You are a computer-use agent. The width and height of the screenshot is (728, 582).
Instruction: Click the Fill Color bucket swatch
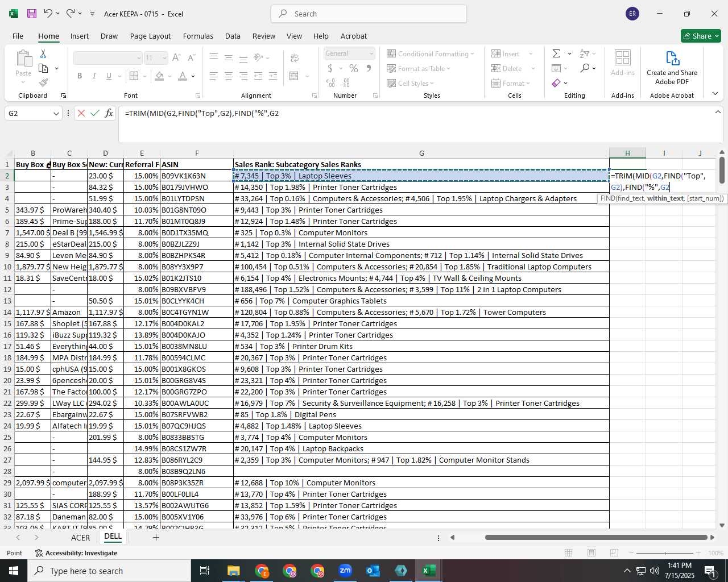(159, 76)
